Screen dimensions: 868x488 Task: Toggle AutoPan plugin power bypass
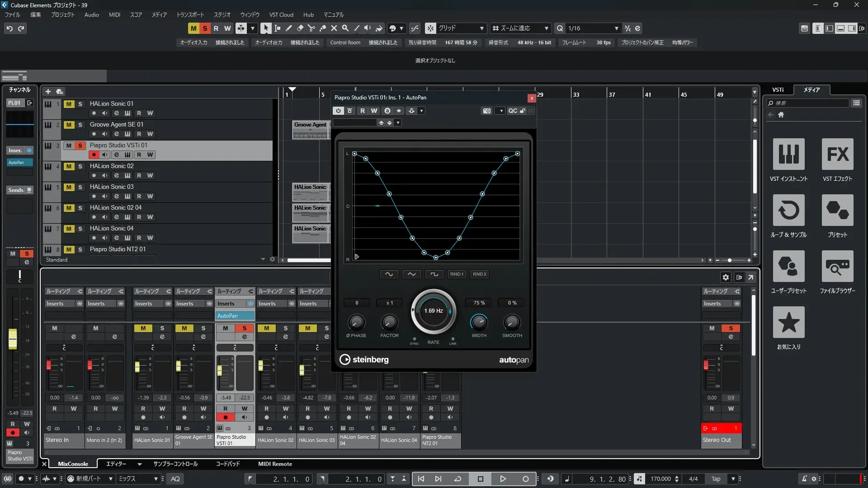point(338,111)
